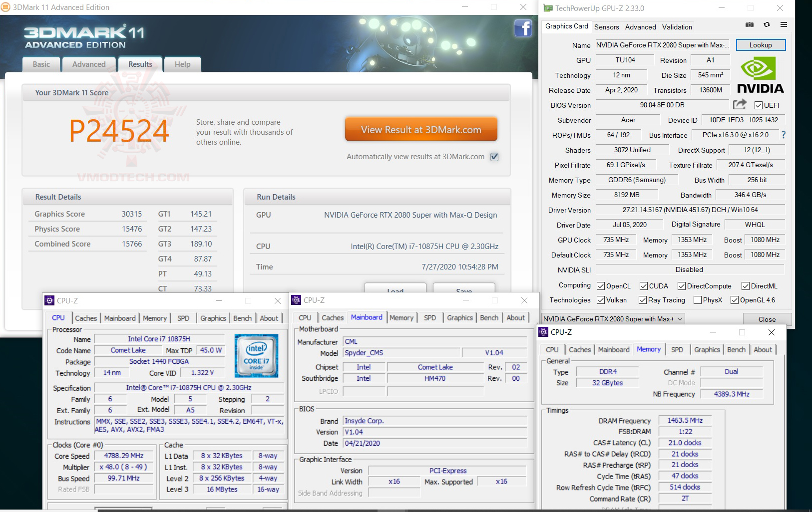The width and height of the screenshot is (812, 512).
Task: Click the NVIDIA logo in GPU-Z
Action: tap(761, 75)
